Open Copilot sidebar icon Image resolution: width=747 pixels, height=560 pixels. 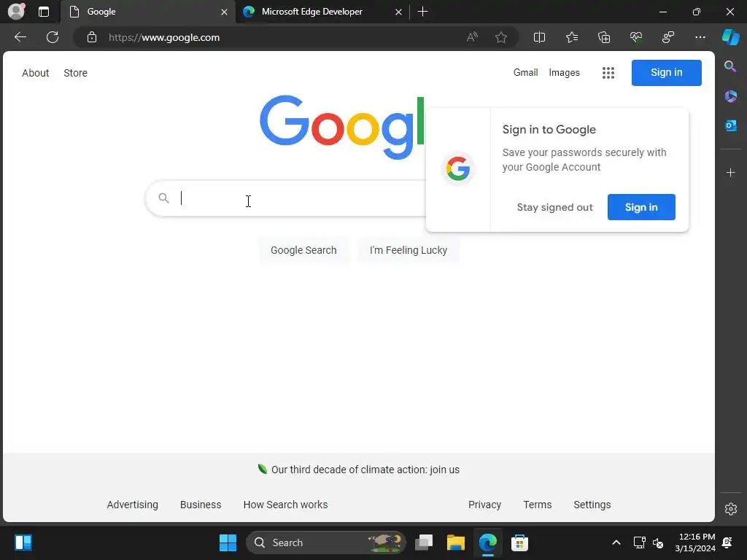(731, 37)
